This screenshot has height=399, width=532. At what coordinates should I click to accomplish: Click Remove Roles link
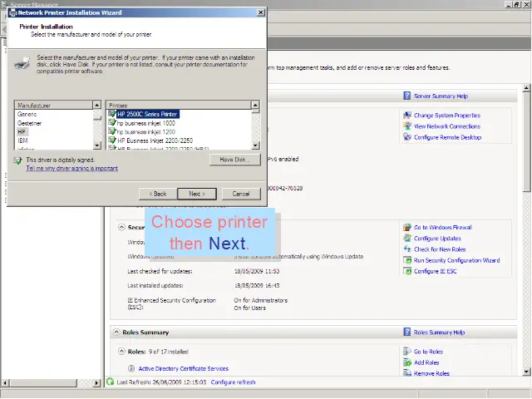tap(431, 373)
